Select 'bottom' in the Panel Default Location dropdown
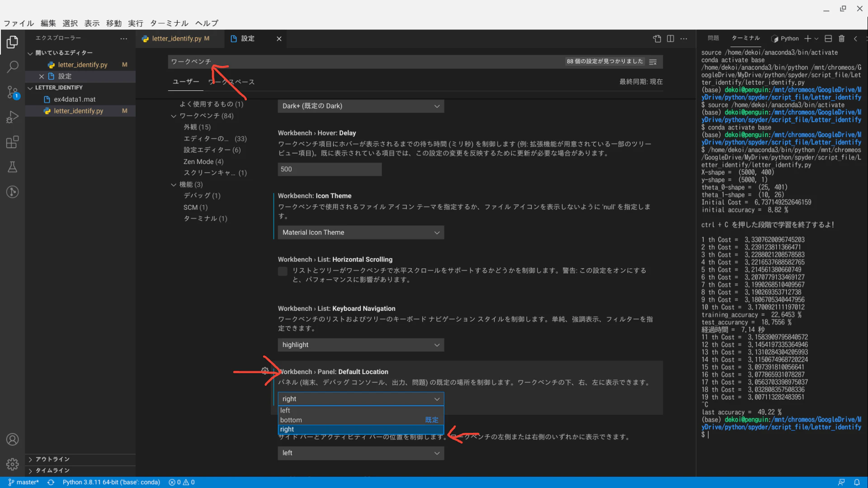868x488 pixels. point(291,420)
